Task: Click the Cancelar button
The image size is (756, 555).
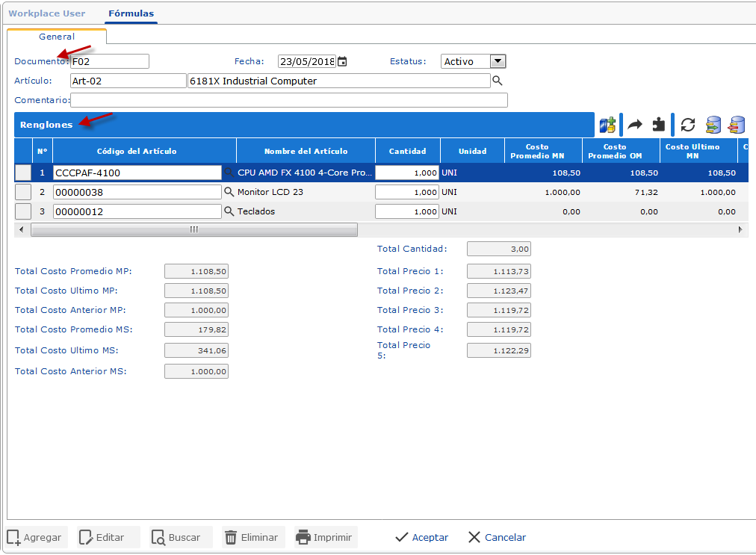Action: click(497, 537)
